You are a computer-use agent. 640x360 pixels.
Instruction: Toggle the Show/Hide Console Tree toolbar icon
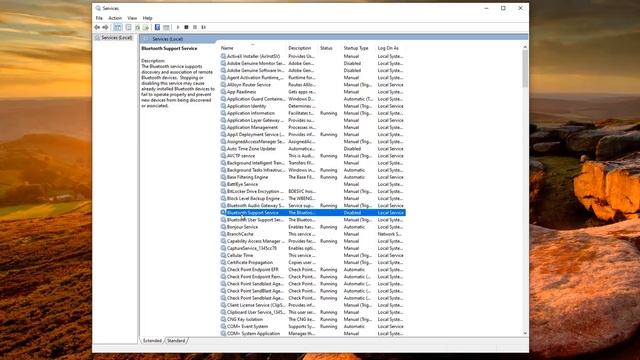point(118,27)
